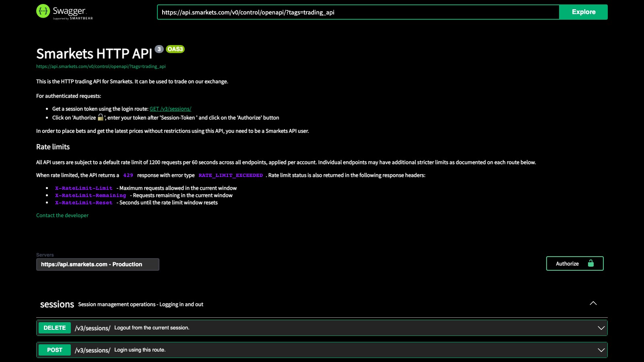Click the Swagger logo icon

point(43,11)
